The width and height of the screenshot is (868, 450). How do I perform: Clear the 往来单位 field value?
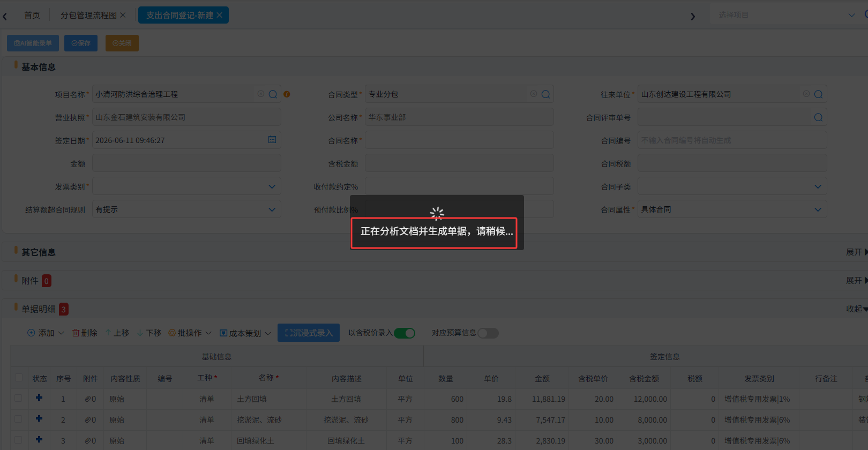click(x=806, y=94)
